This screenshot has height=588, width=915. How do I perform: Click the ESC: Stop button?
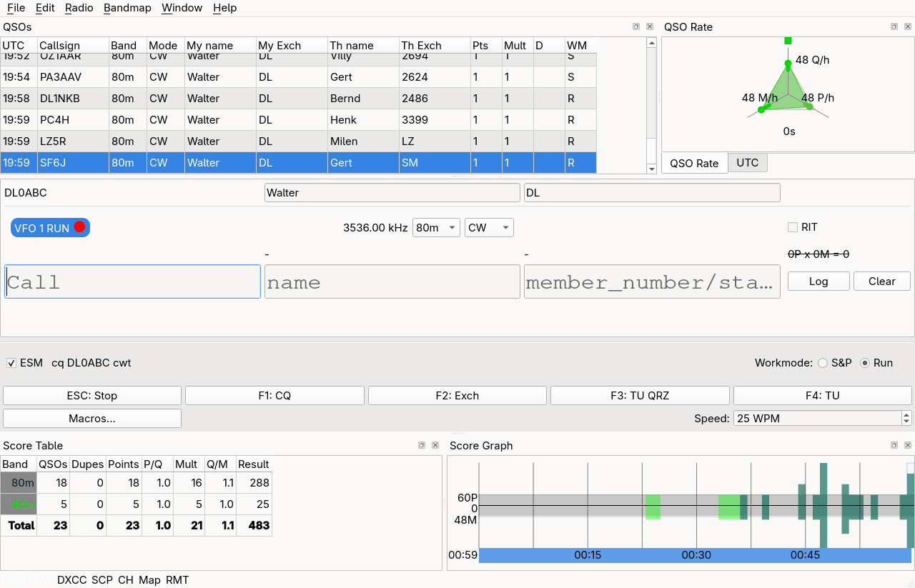(92, 396)
